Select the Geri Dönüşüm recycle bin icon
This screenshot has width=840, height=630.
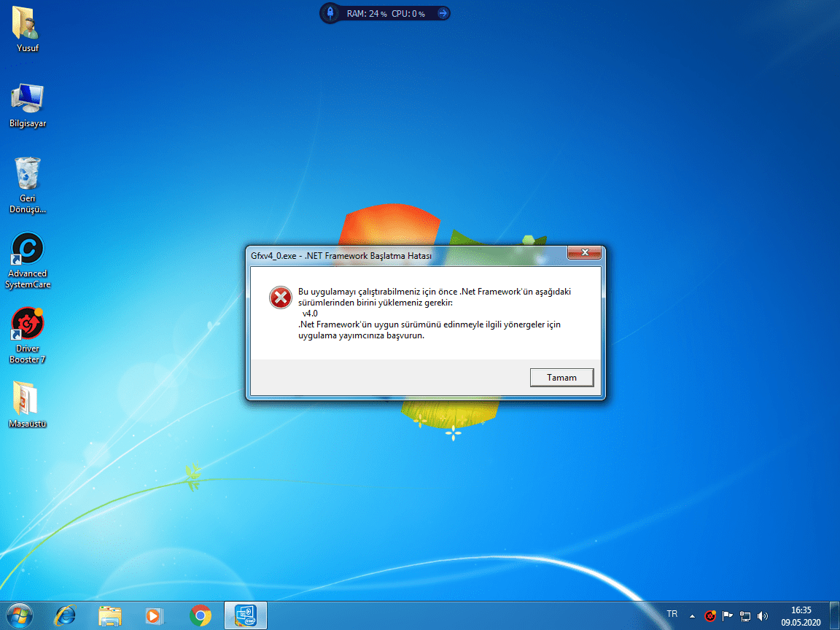click(27, 184)
